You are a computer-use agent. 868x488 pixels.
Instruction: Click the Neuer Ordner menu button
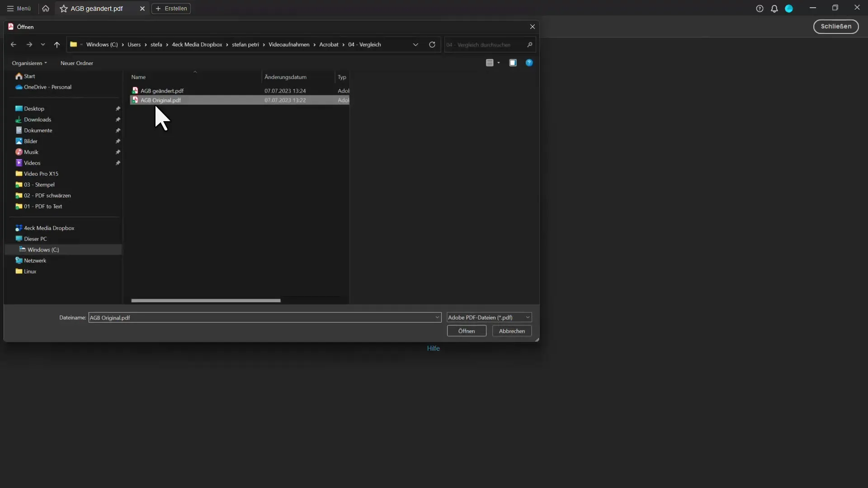[76, 62]
